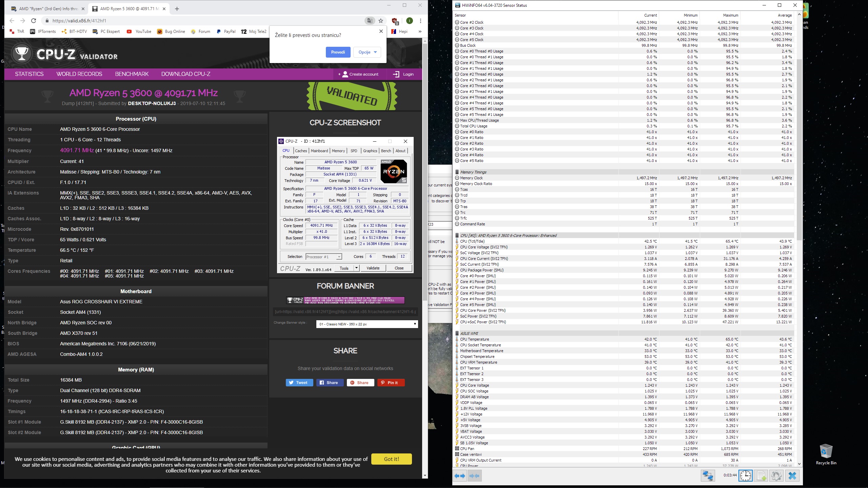Select the Caches tab in CPU-Z screenshot
Viewport: 868px width, 488px height.
coord(301,151)
